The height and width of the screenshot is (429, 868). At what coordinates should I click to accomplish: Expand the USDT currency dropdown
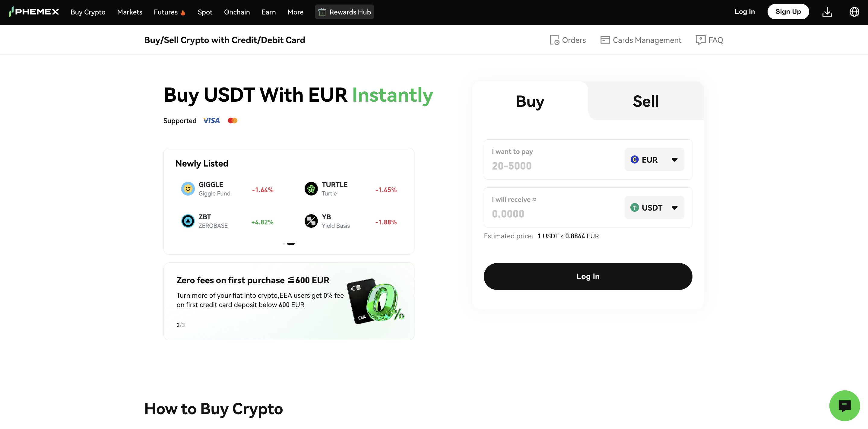(x=654, y=207)
